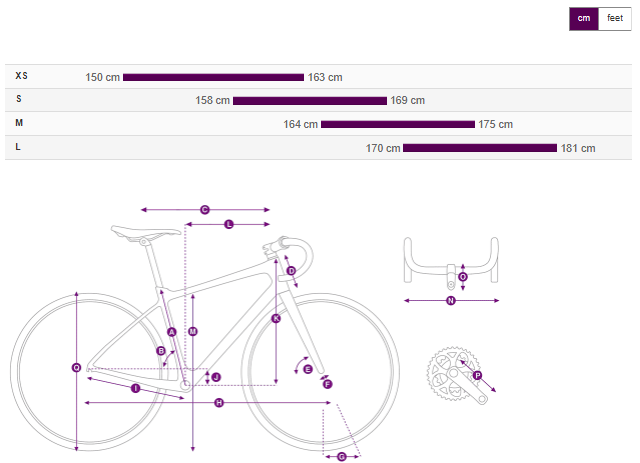Select the D head tube marker
The image size is (640, 463).
pyautogui.click(x=291, y=271)
